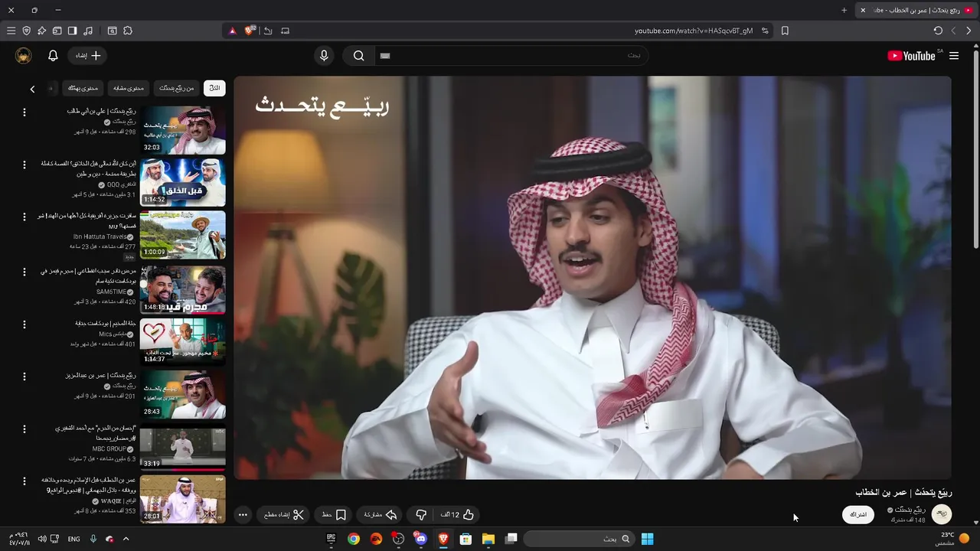Screen dimensions: 980x551
Task: Focus the YouTube search input field
Action: click(511, 56)
